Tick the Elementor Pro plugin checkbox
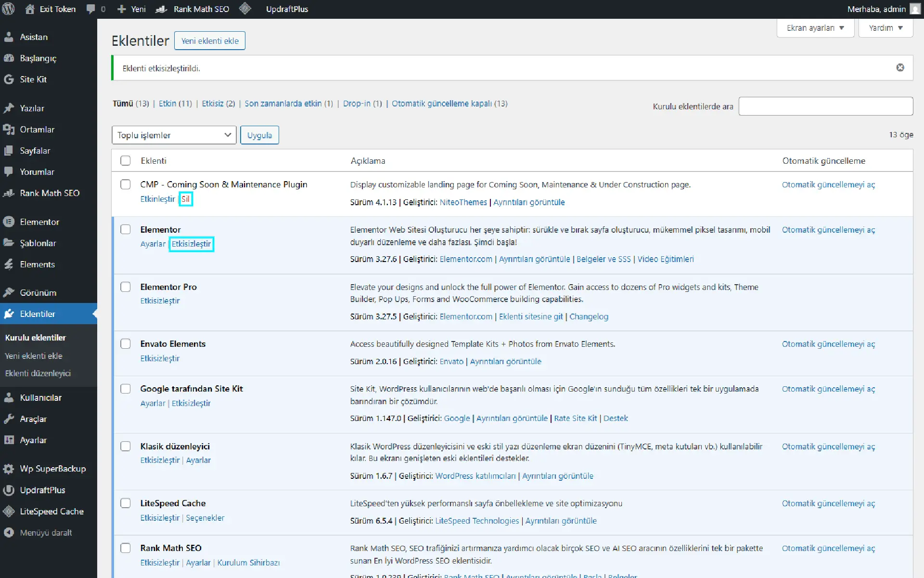This screenshot has width=924, height=578. tap(126, 287)
